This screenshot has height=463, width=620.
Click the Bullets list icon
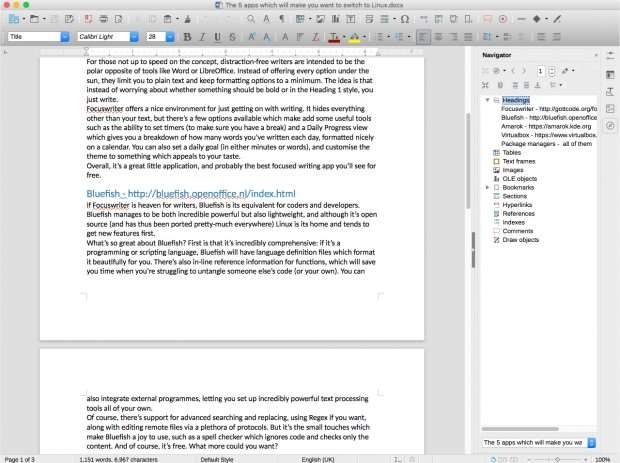(380, 37)
